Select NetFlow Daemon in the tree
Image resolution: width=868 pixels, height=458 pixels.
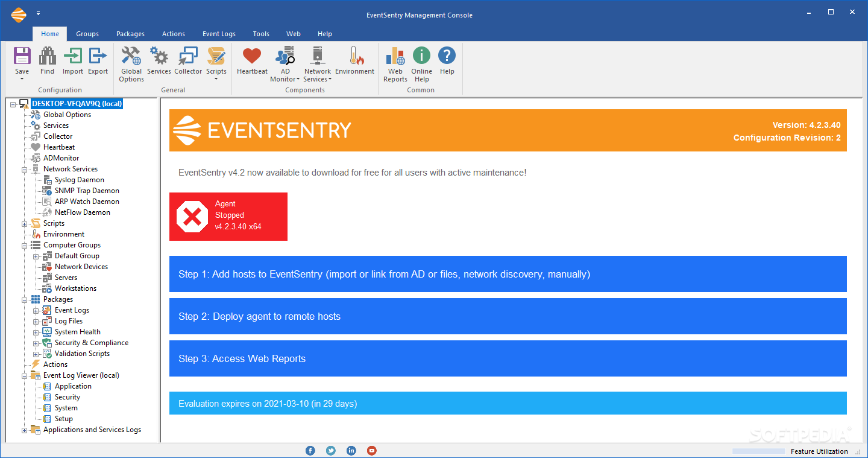[x=83, y=212]
